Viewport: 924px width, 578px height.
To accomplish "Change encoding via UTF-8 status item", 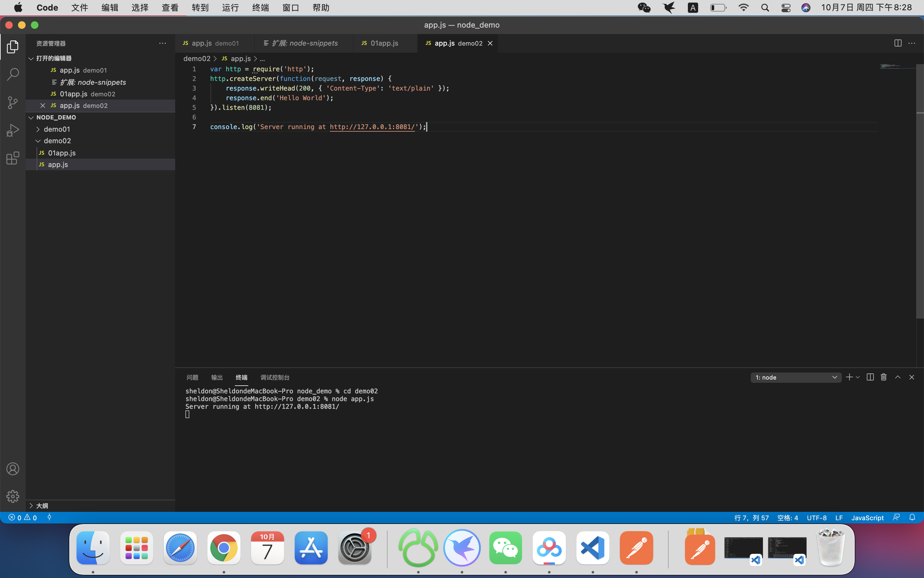I will coord(817,518).
